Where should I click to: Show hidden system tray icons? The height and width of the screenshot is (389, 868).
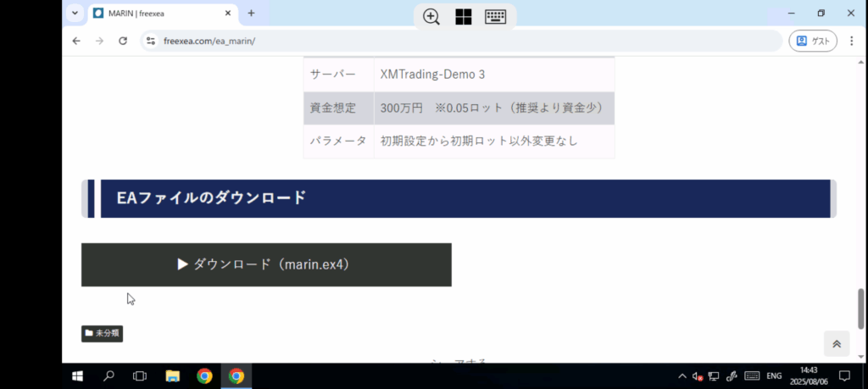(x=682, y=376)
